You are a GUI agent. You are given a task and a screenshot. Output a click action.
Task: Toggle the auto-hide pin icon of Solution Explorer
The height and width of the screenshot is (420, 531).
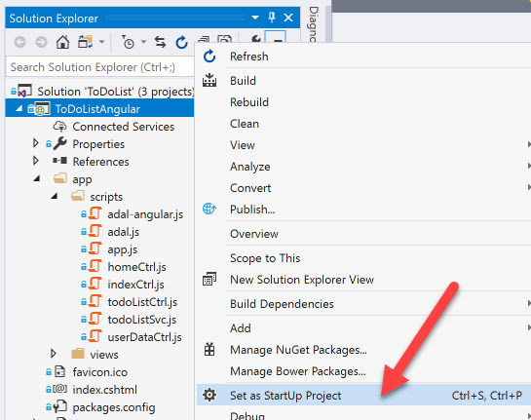tap(272, 18)
